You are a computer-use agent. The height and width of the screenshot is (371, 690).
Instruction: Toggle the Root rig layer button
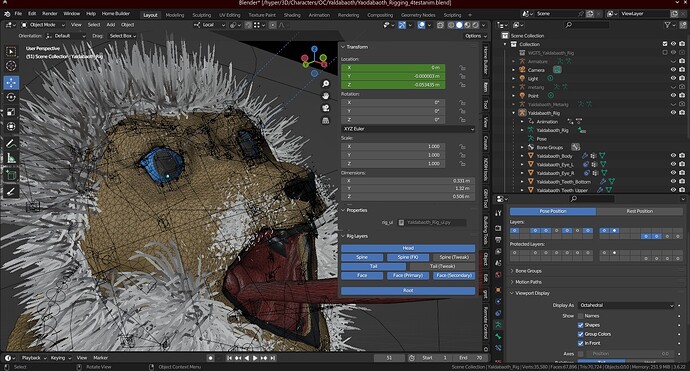(x=408, y=291)
